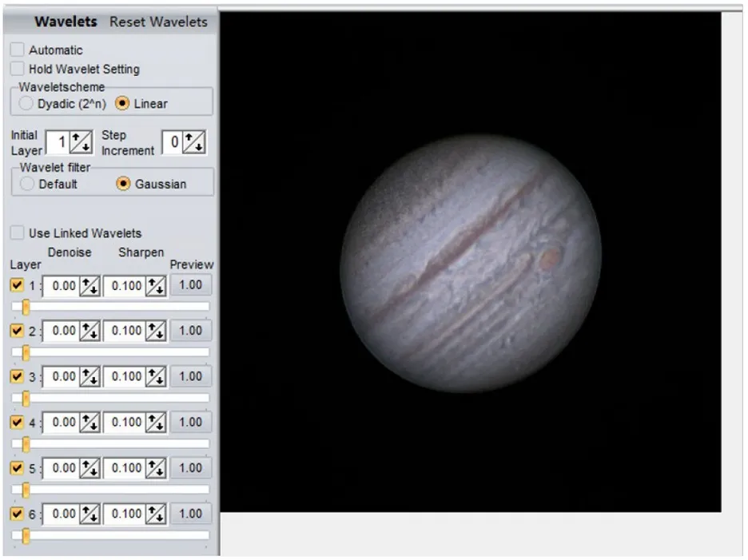This screenshot has width=748, height=560.
Task: Adjust Layer 4 Denoise spinner arrows
Action: click(90, 423)
